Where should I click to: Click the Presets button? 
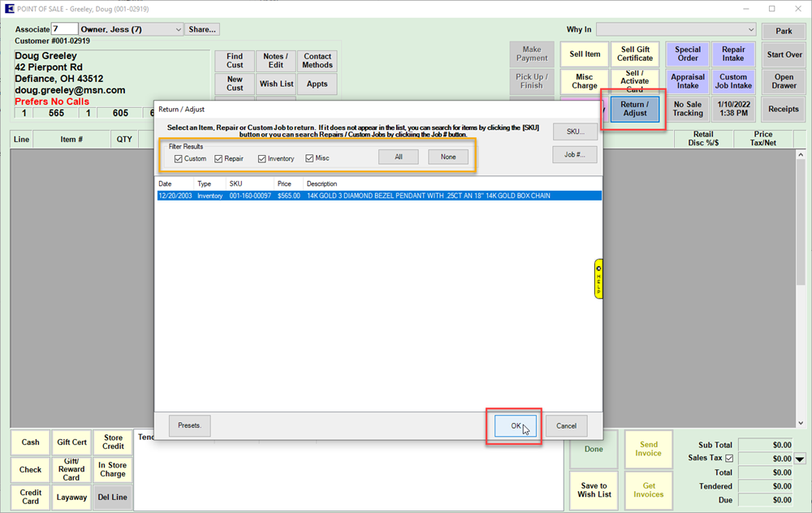click(x=190, y=425)
